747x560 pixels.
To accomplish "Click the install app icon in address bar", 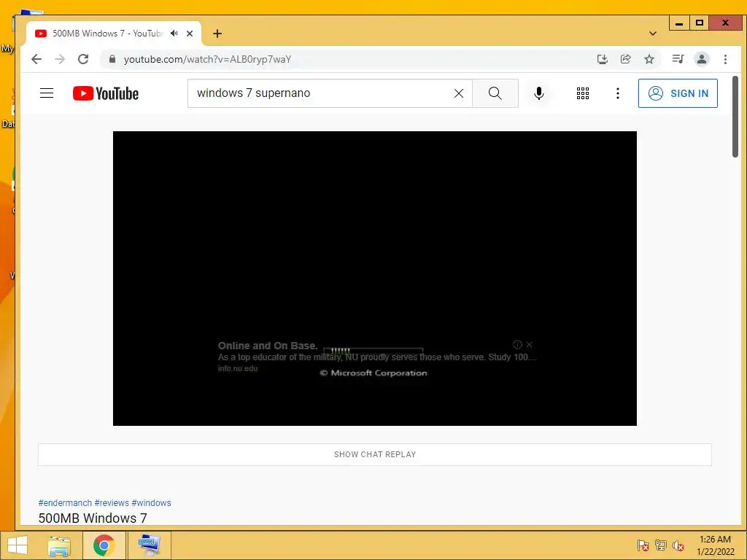I will [602, 59].
